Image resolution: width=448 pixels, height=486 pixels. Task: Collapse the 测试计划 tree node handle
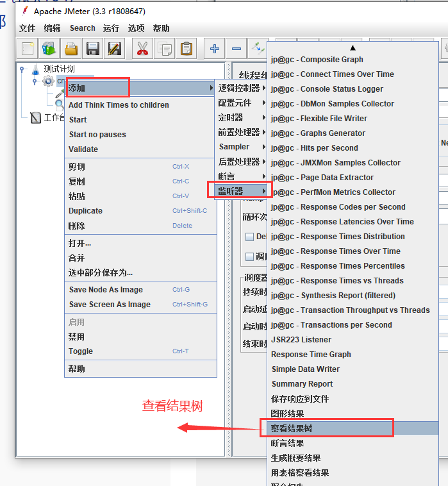(x=22, y=69)
